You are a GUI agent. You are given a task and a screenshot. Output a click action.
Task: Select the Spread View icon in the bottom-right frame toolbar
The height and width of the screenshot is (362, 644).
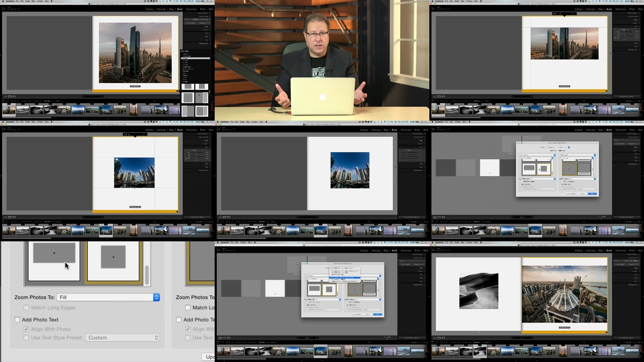click(439, 338)
